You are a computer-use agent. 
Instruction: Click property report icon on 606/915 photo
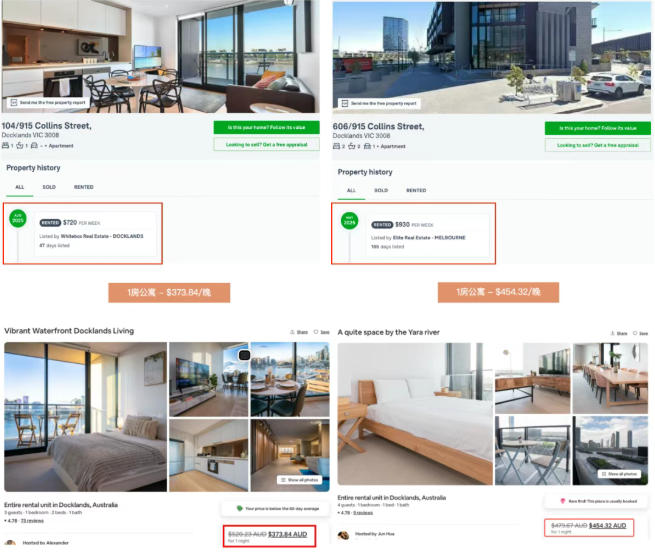click(345, 103)
